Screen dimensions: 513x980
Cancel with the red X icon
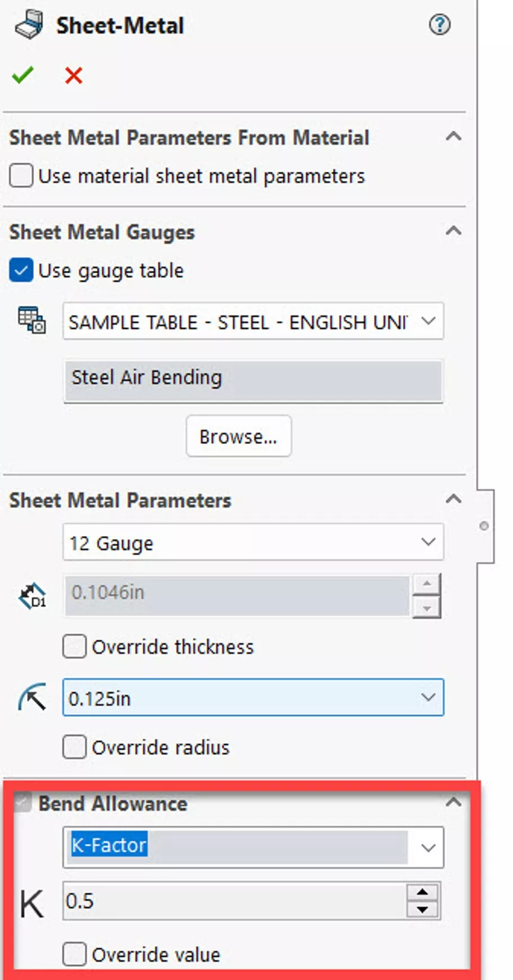tap(74, 75)
